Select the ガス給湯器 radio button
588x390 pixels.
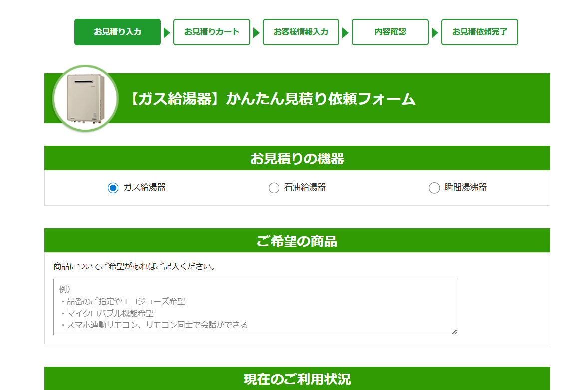(113, 188)
